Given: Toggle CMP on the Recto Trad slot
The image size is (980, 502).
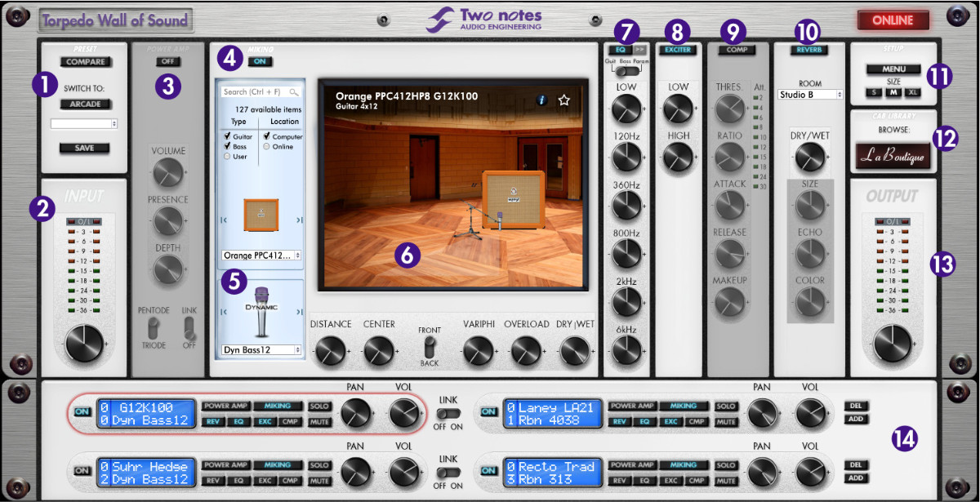Looking at the screenshot, I should tap(697, 481).
